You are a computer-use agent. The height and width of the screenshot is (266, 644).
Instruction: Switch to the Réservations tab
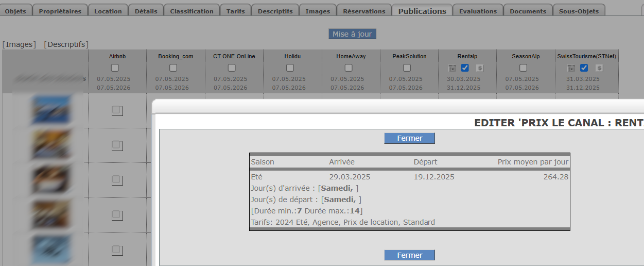tap(364, 11)
